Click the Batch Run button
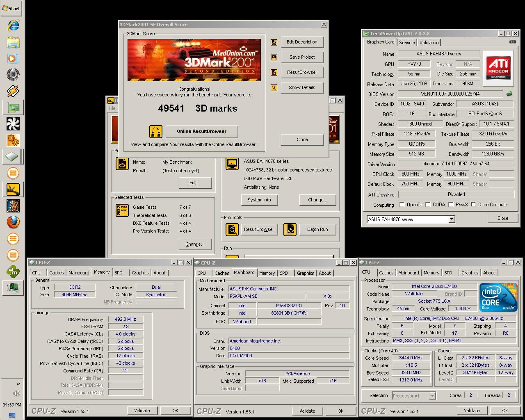 coord(317,229)
